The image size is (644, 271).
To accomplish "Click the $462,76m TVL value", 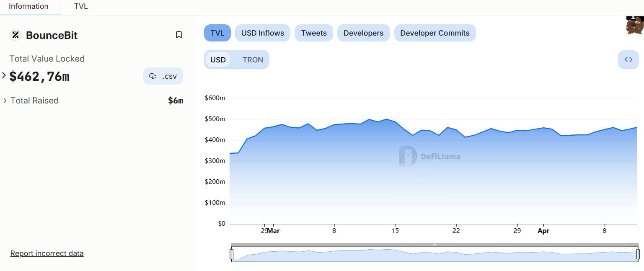I will (39, 76).
